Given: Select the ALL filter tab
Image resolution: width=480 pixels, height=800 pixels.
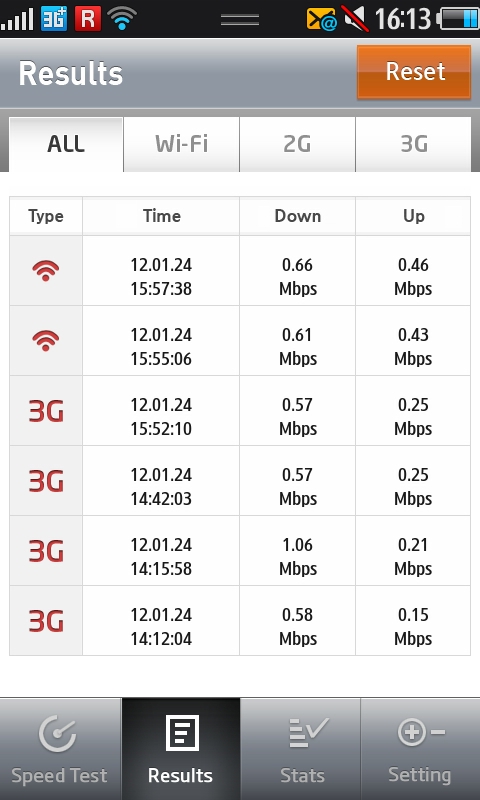Looking at the screenshot, I should [x=66, y=144].
